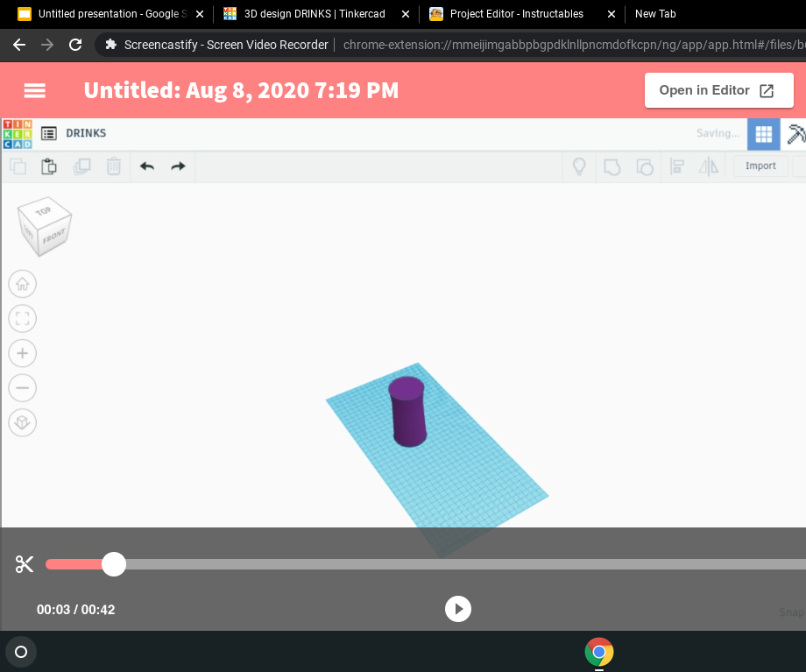806x672 pixels.
Task: Click the Delete trash icon
Action: (114, 166)
